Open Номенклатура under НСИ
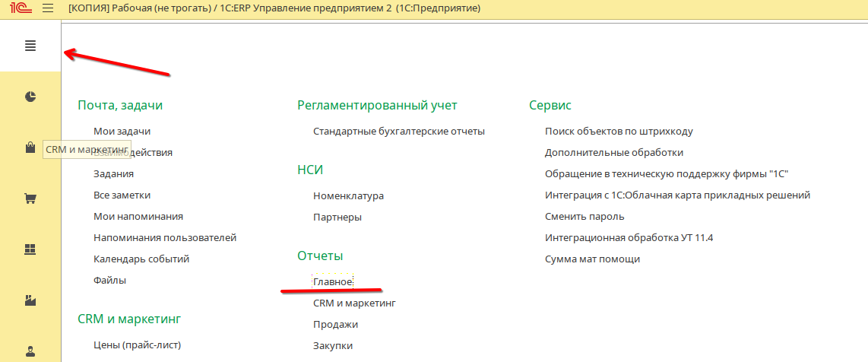The width and height of the screenshot is (868, 362). (x=348, y=195)
